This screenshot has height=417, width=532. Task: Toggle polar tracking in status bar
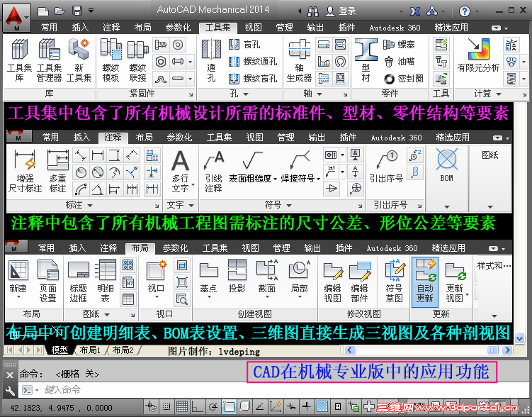click(x=213, y=406)
